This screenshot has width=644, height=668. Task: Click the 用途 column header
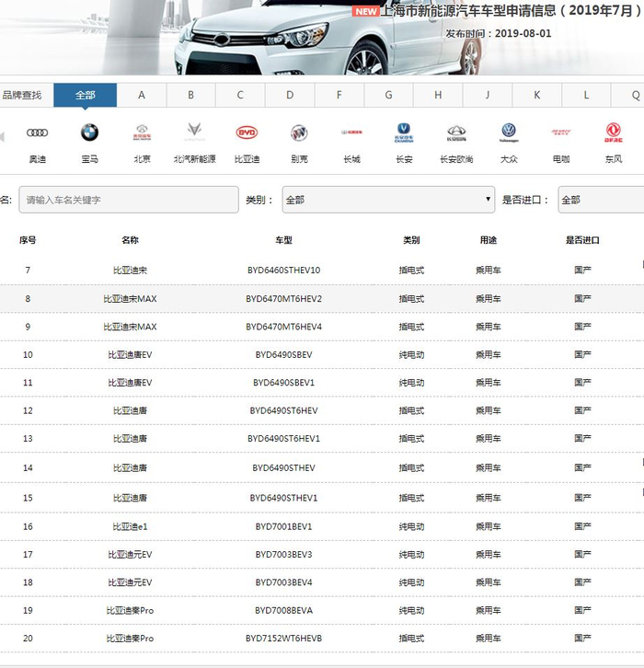pos(489,240)
